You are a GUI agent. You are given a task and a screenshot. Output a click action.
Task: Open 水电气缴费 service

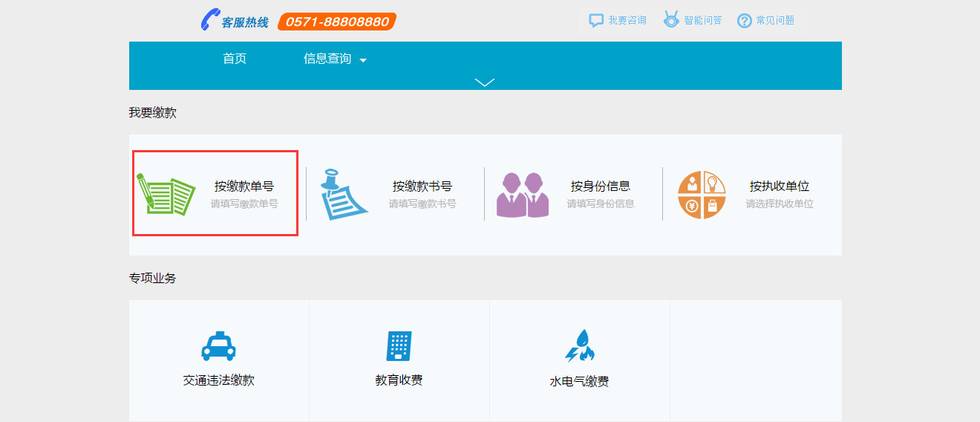click(x=579, y=382)
